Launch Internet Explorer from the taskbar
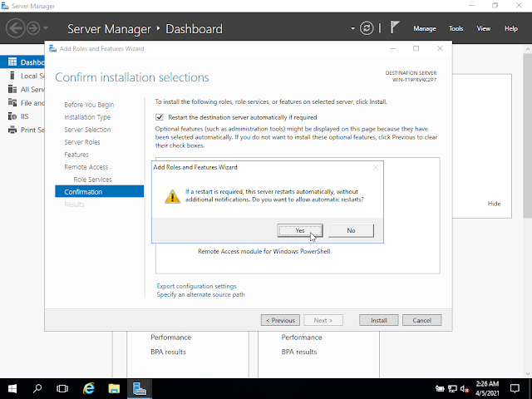This screenshot has height=399, width=532. (89, 389)
